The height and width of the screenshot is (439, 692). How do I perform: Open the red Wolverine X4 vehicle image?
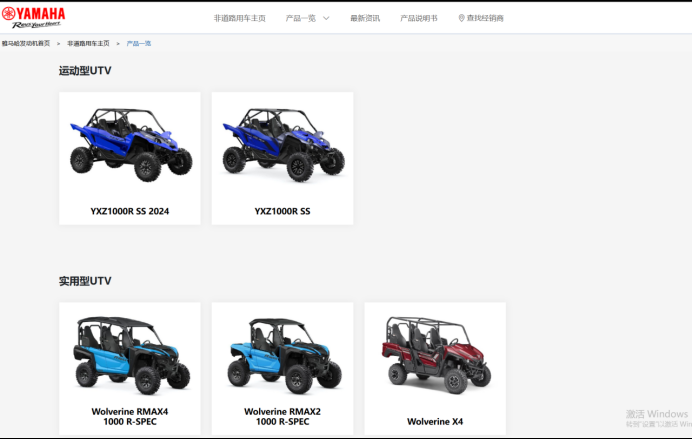(436, 355)
